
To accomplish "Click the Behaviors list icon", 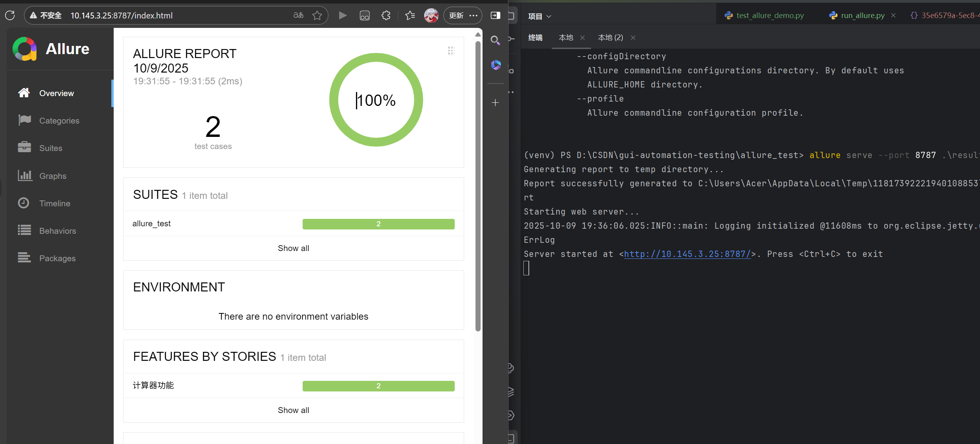I will click(x=24, y=230).
